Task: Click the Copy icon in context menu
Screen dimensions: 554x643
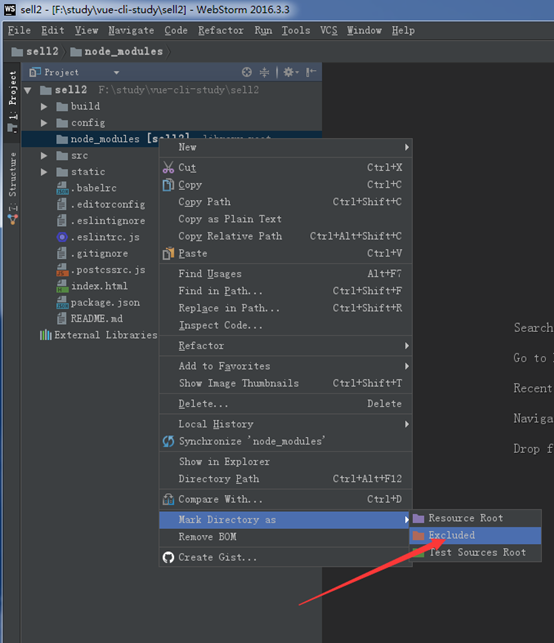Action: click(x=169, y=185)
